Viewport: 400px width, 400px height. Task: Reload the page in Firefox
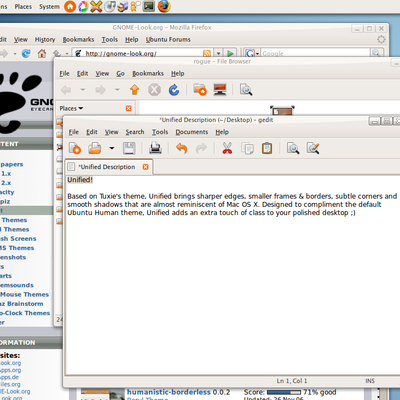point(26,53)
